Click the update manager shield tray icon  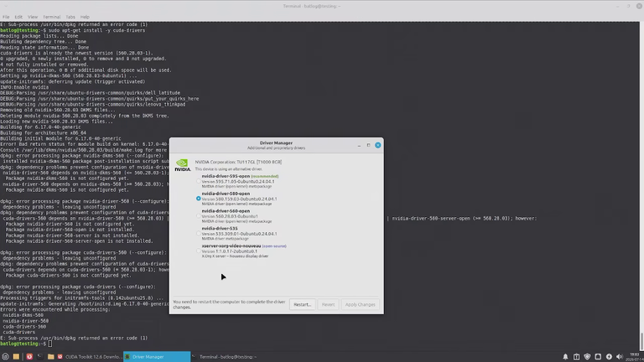click(587, 357)
